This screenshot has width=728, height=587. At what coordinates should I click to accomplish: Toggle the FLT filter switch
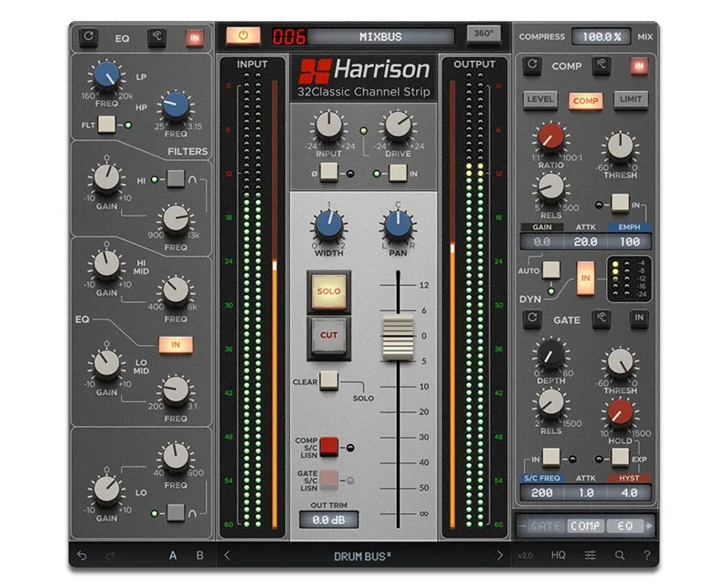[106, 125]
